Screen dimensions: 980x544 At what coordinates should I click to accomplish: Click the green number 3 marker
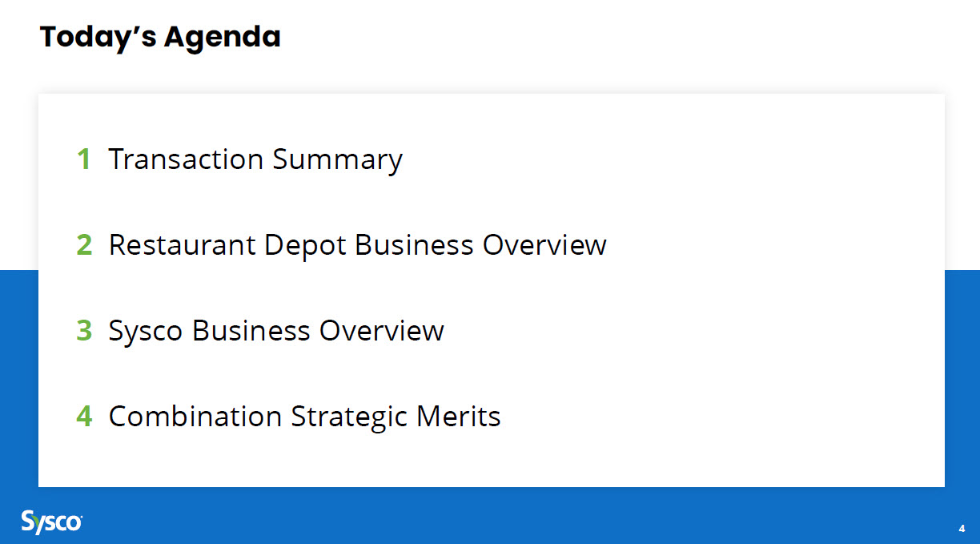coord(84,331)
